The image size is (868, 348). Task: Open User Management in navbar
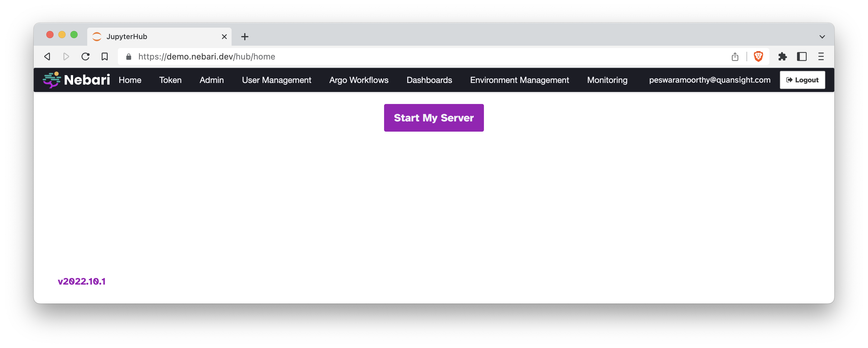[276, 80]
